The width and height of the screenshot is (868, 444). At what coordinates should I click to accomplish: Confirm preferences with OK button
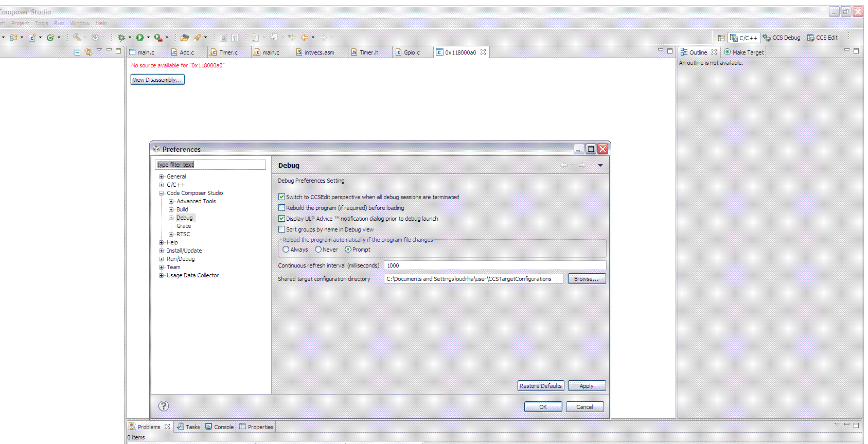coord(543,406)
